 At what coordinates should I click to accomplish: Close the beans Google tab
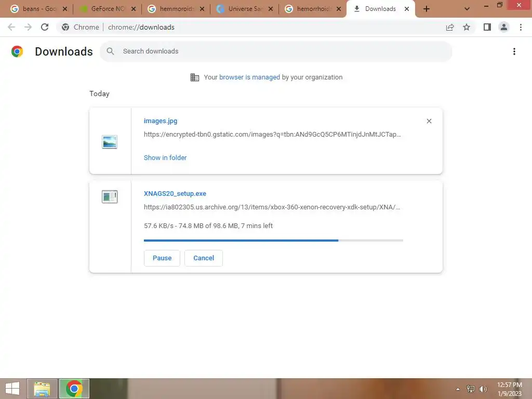tap(65, 9)
